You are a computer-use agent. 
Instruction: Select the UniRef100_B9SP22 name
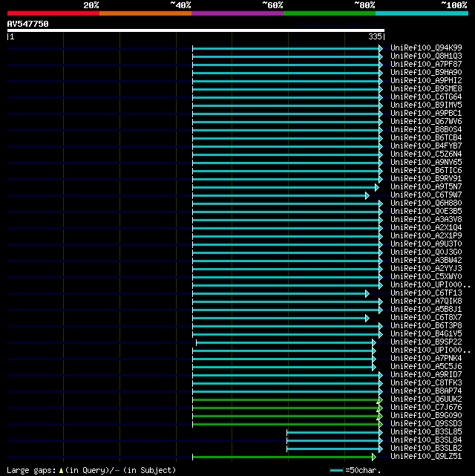click(426, 342)
